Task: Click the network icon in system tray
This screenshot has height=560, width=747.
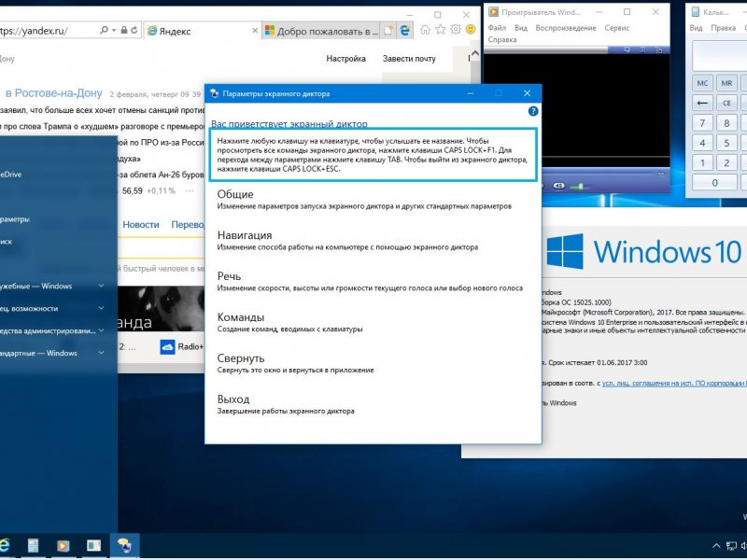Action: 731,546
